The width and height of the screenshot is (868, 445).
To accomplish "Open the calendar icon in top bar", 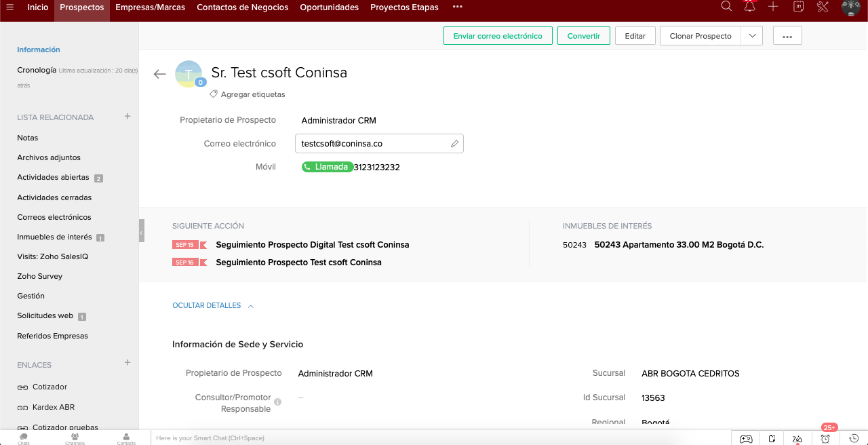I will coord(799,7).
